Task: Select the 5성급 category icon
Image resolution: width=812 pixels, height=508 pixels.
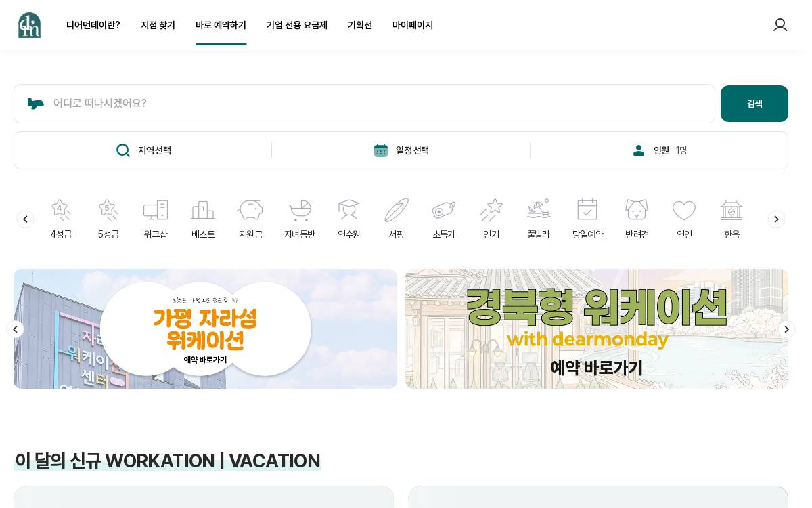Action: [108, 210]
